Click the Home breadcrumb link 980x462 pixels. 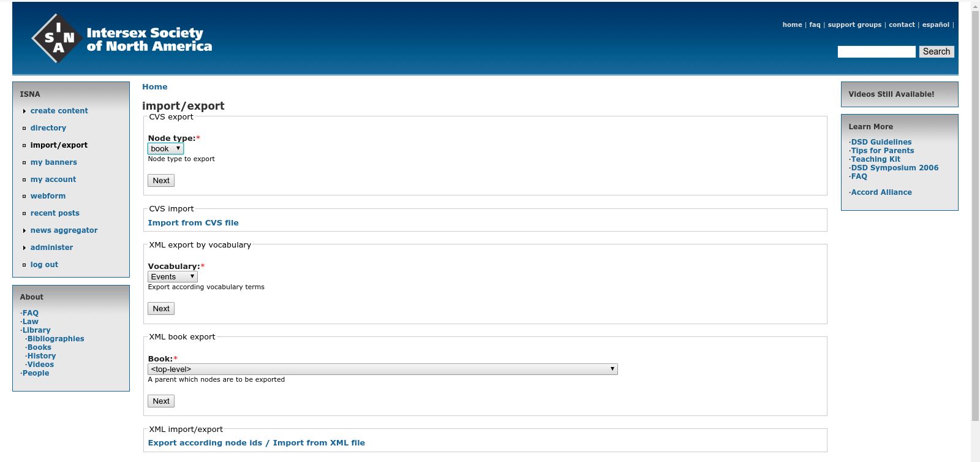coord(155,87)
